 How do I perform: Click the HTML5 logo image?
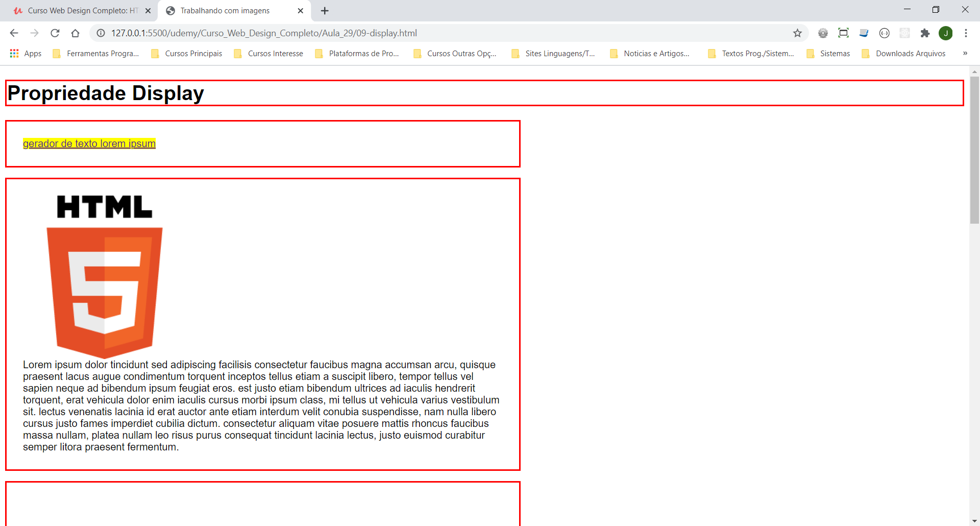105,276
